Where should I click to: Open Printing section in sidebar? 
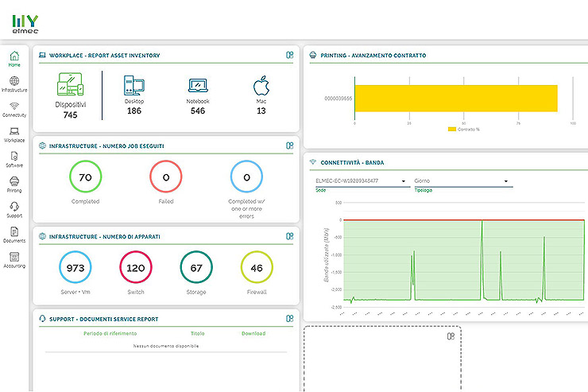click(x=14, y=184)
